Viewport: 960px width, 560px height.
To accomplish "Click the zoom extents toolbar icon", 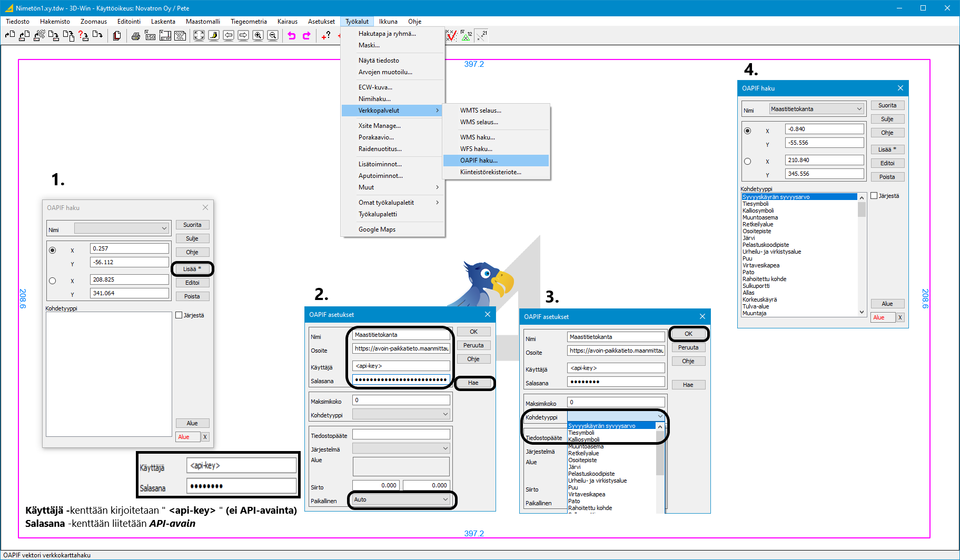I will pyautogui.click(x=199, y=36).
